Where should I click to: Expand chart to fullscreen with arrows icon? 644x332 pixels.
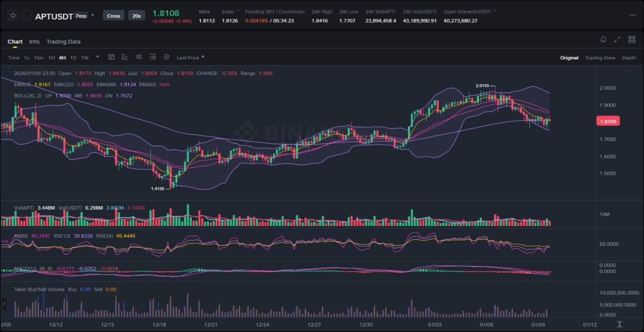tap(617, 39)
